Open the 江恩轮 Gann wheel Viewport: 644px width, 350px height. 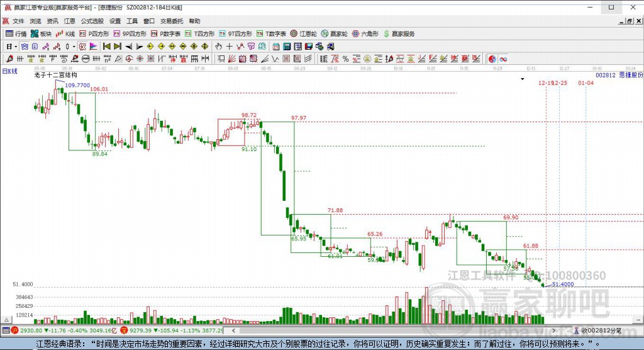pyautogui.click(x=303, y=34)
